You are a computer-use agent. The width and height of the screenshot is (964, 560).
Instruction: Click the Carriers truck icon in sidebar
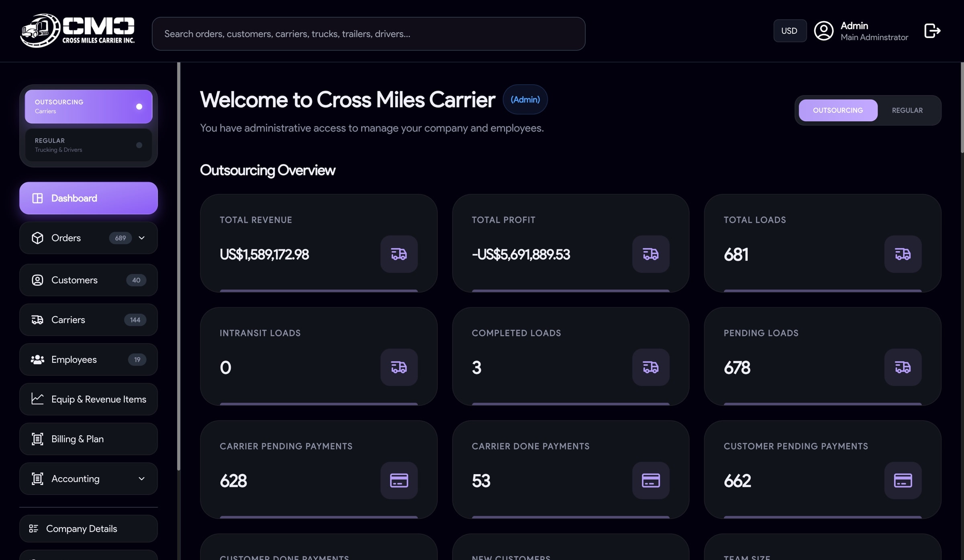click(x=37, y=320)
